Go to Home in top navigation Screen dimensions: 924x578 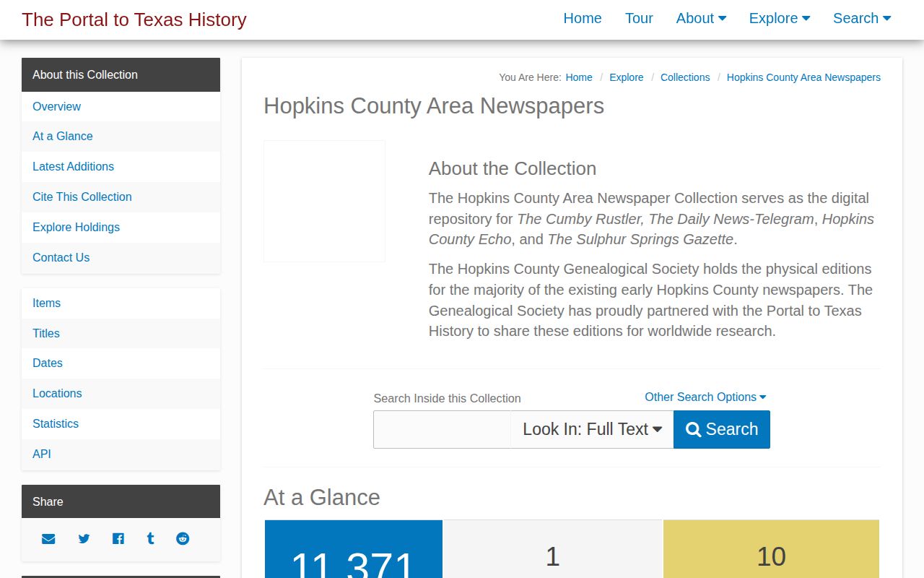[x=583, y=18]
